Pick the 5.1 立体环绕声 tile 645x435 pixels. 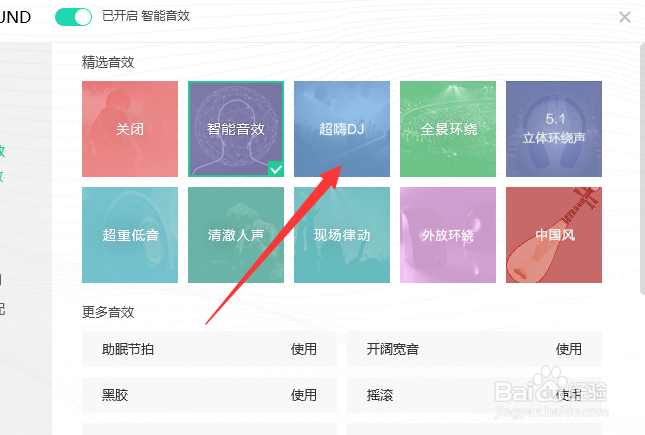pyautogui.click(x=554, y=129)
